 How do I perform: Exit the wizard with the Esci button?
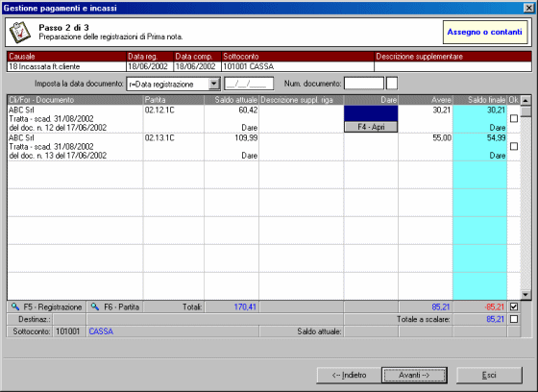(x=489, y=375)
